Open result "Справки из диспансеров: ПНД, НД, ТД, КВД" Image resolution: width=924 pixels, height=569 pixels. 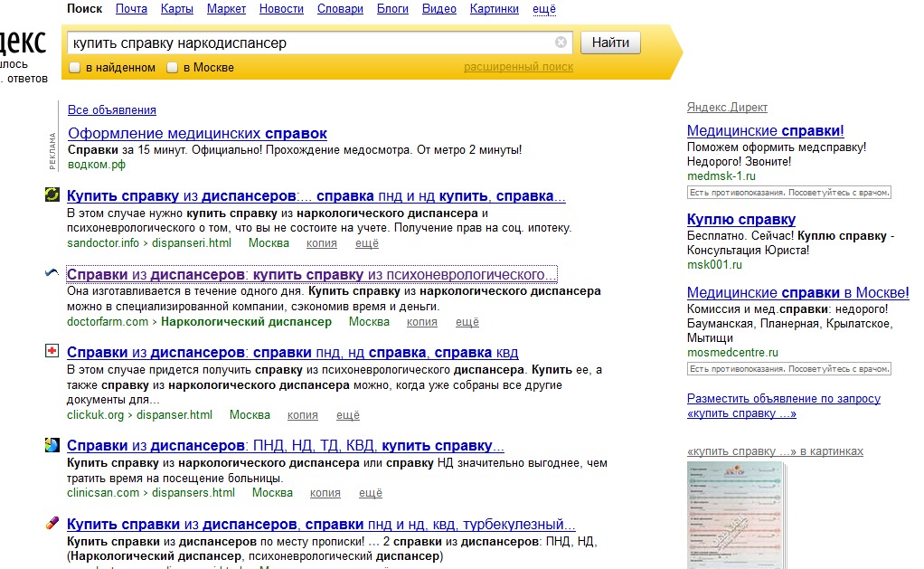click(x=285, y=446)
